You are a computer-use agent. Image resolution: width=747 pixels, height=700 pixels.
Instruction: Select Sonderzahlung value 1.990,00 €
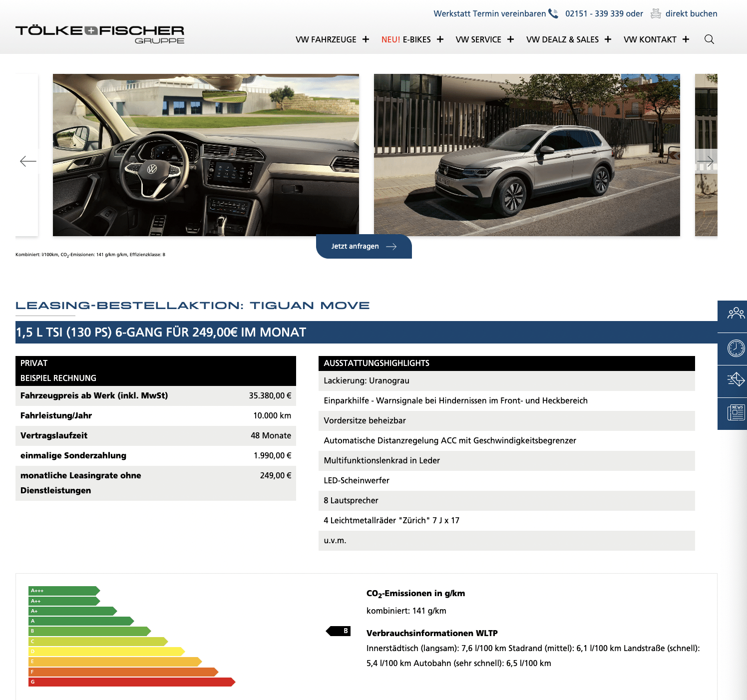tap(272, 455)
